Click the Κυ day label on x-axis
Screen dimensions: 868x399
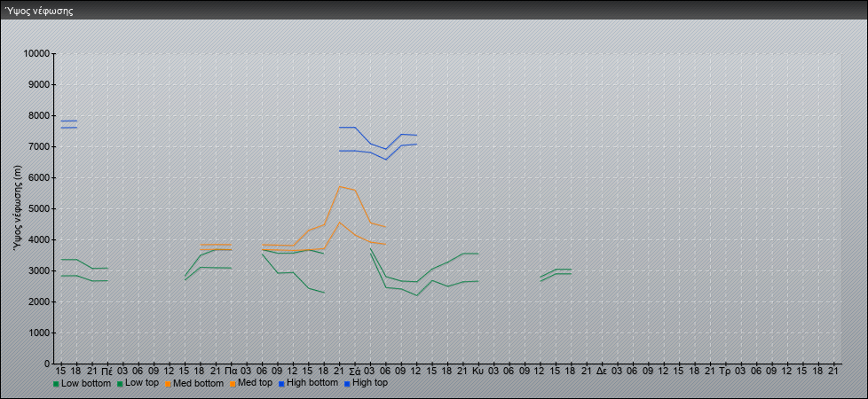(x=479, y=371)
